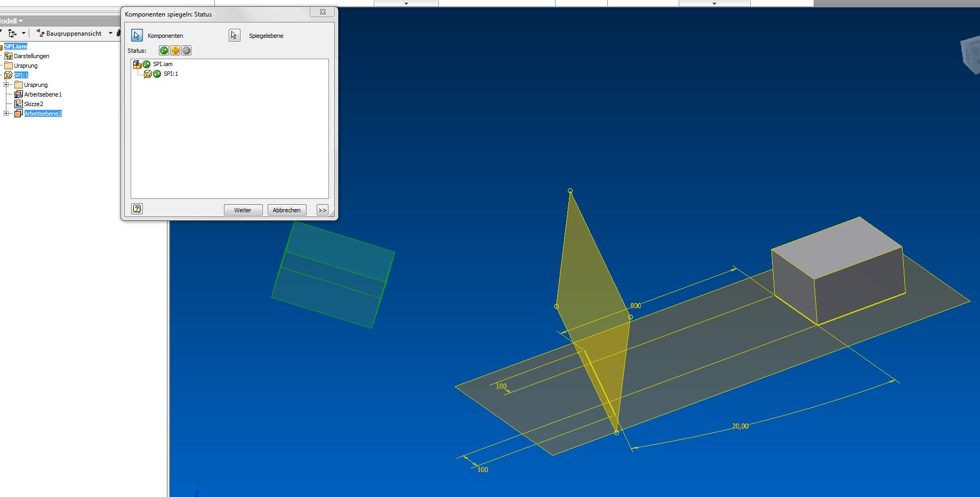The image size is (980, 497).
Task: Click the gray box solid in the viewport
Action: [x=838, y=271]
